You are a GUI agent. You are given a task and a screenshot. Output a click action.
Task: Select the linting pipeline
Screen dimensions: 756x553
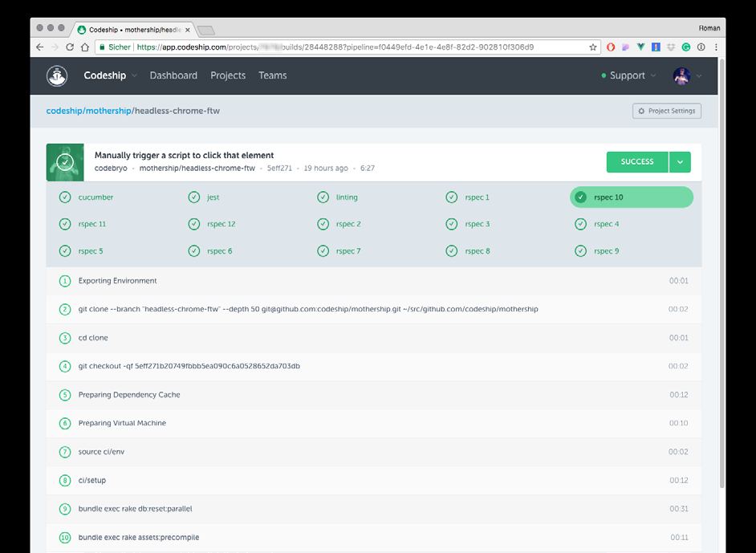[338, 197]
